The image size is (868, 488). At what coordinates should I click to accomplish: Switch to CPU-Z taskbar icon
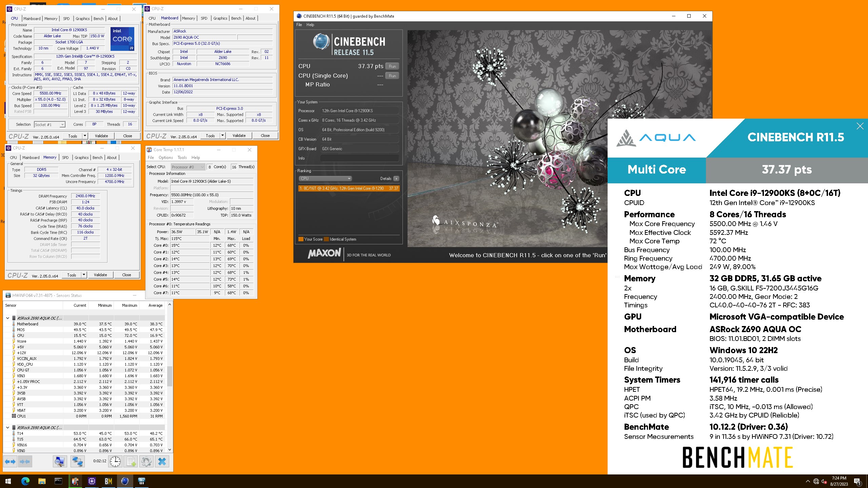point(92,481)
